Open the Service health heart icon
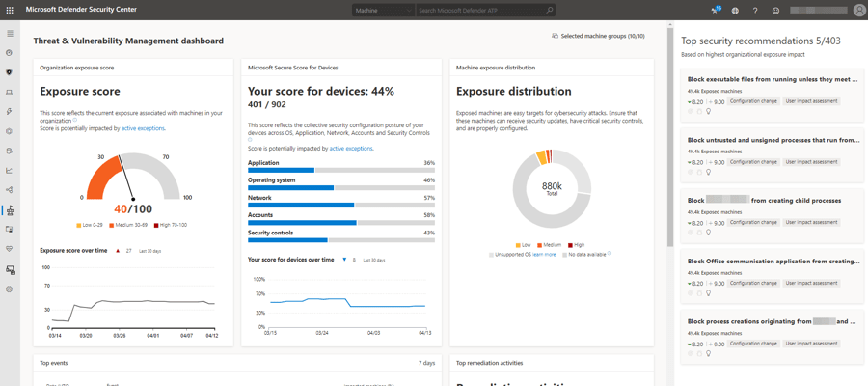 [x=10, y=249]
